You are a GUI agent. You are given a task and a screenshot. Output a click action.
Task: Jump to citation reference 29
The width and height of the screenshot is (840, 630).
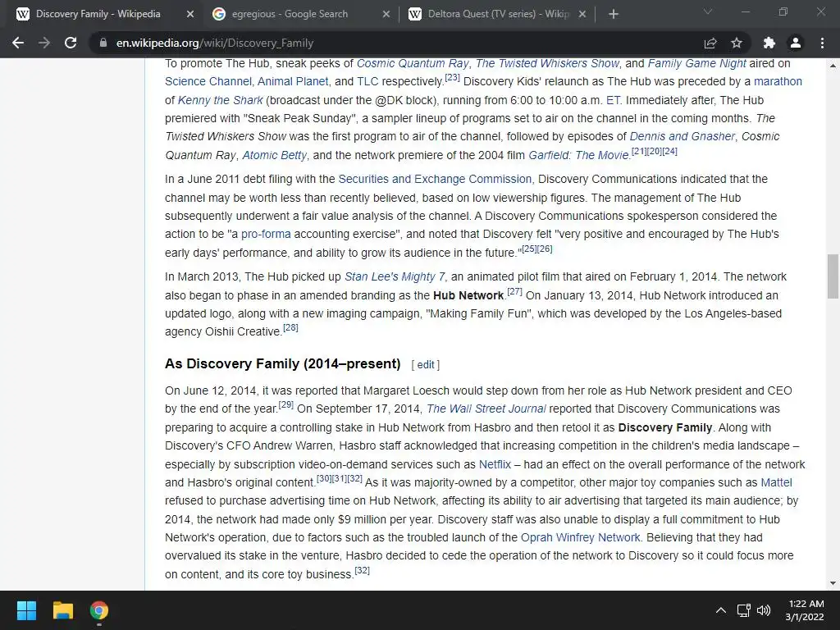tap(286, 404)
